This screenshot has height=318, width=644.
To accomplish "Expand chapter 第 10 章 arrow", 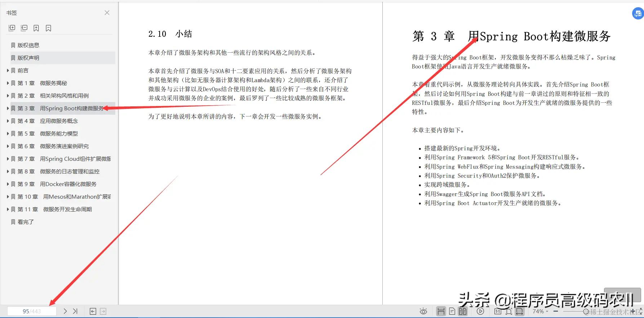I will pyautogui.click(x=8, y=196).
